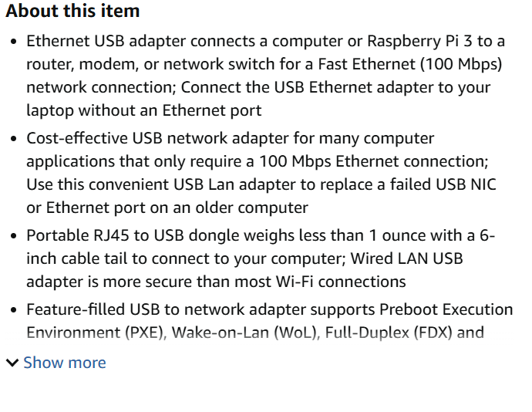Click the text "Environment (PXE)"
Image resolution: width=532 pixels, height=412 pixels.
[x=94, y=333]
